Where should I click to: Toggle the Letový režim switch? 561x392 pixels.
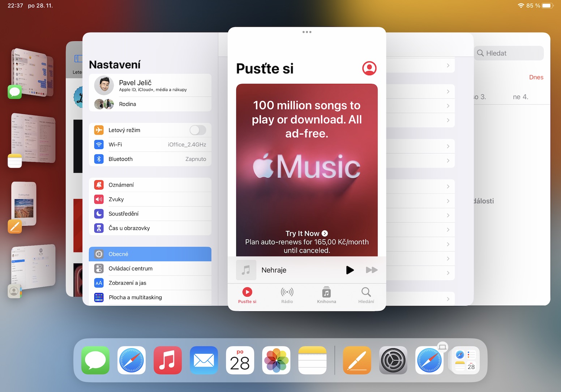(198, 130)
